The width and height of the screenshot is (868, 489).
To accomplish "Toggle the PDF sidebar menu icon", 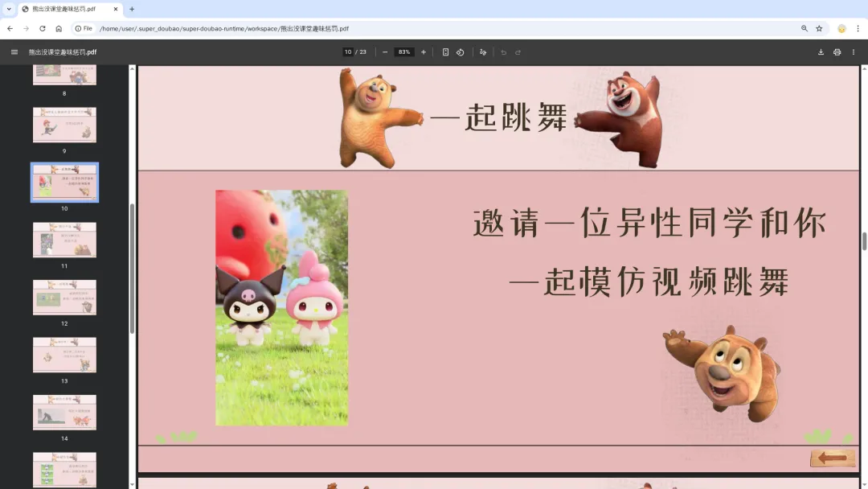I will (14, 52).
